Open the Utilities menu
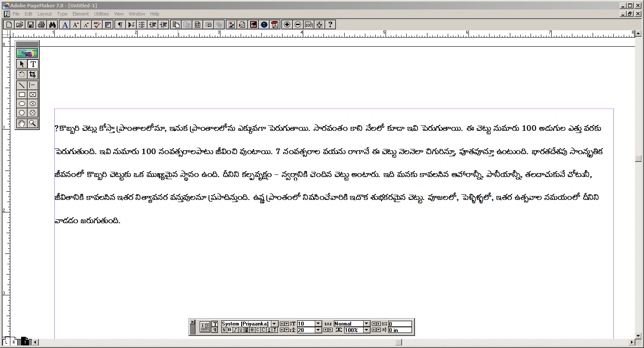The width and height of the screenshot is (644, 348). coord(102,14)
